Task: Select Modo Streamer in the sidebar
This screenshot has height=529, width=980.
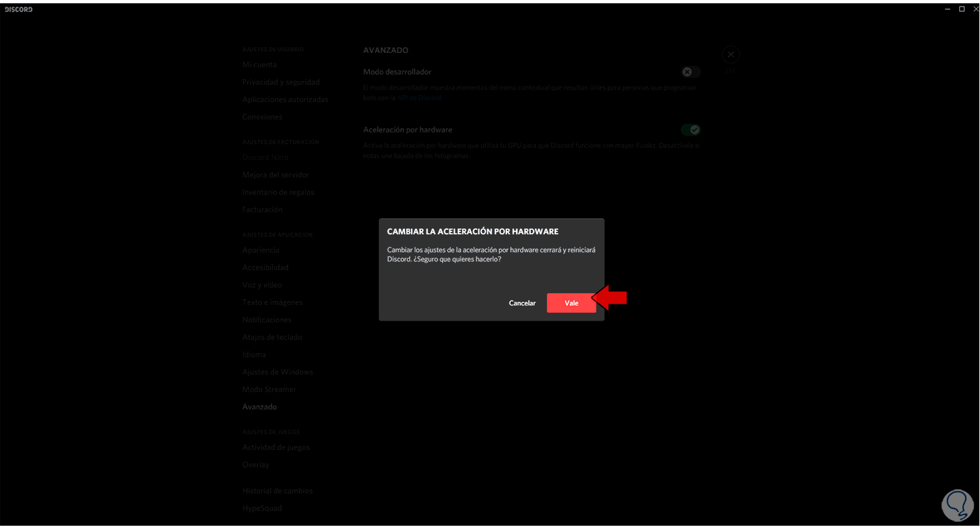Action: (269, 389)
